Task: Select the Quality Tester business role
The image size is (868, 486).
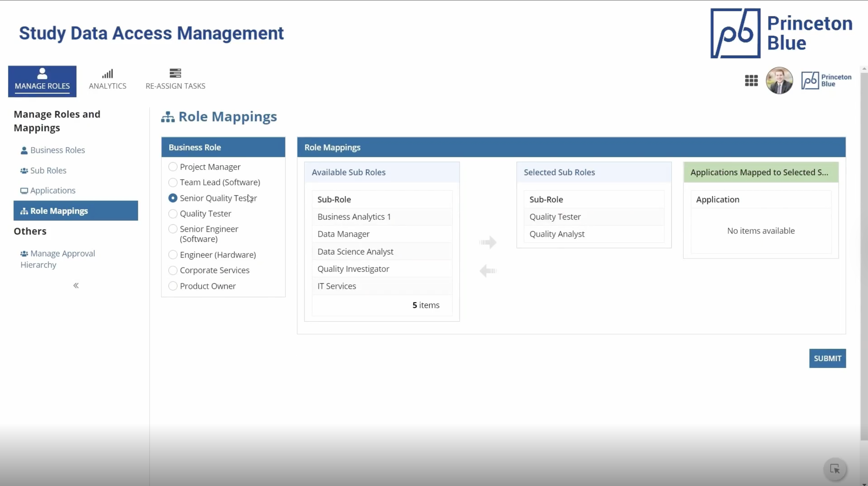Action: (x=173, y=213)
